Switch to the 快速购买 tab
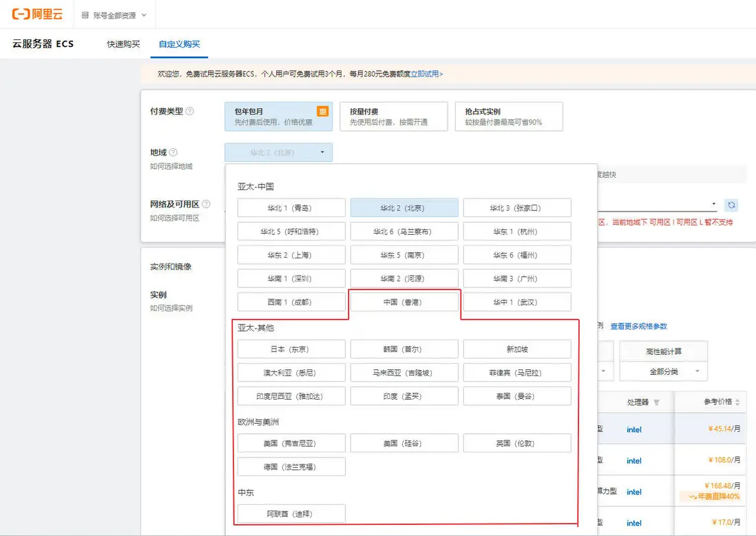This screenshot has height=536, width=756. tap(123, 44)
